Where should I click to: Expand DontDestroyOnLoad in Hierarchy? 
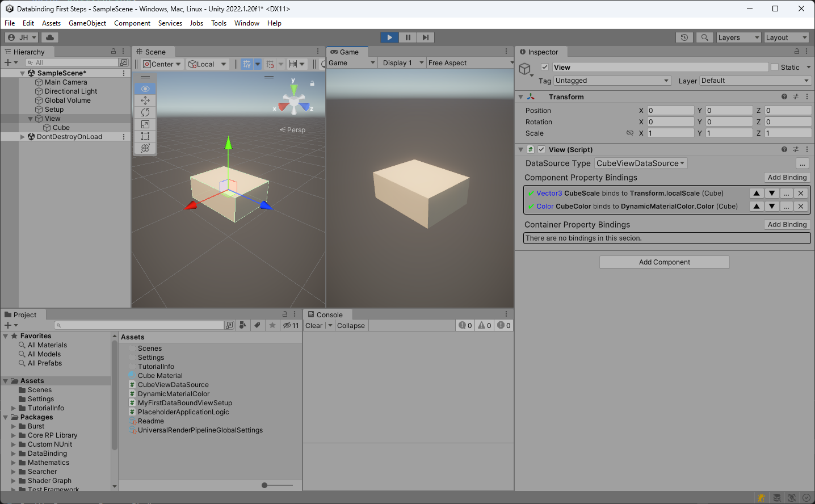coord(23,137)
